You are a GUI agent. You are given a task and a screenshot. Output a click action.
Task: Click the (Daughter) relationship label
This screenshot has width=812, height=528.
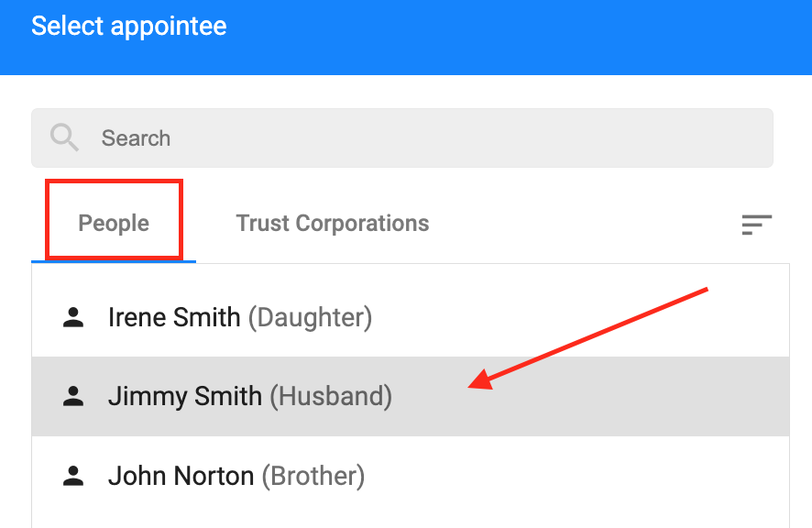310,318
